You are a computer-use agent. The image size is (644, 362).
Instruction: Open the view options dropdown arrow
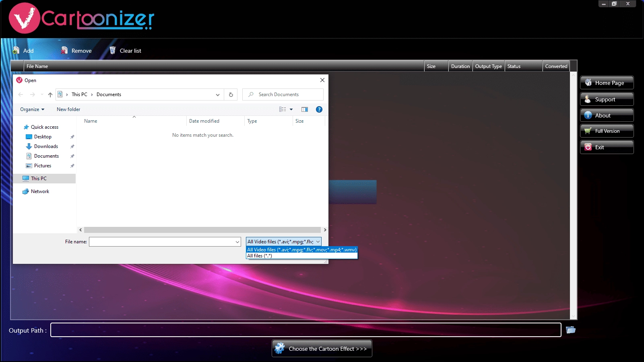(x=291, y=109)
